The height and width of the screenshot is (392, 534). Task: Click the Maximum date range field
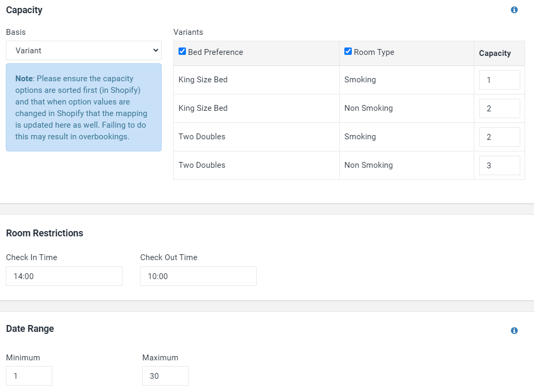click(x=165, y=376)
